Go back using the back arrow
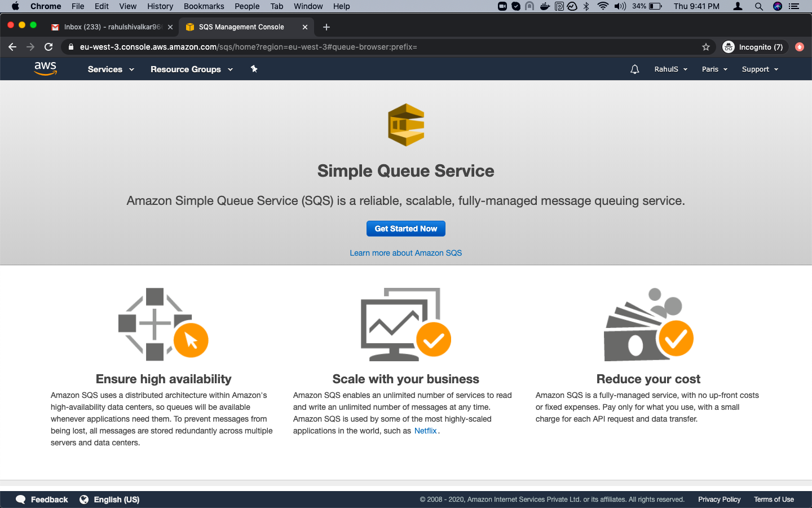 (x=12, y=47)
